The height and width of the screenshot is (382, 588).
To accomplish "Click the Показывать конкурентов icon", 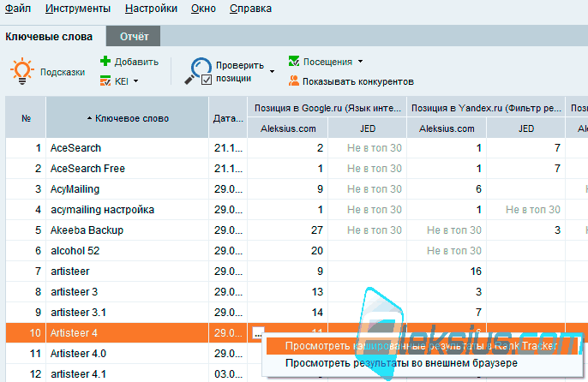I will click(294, 81).
